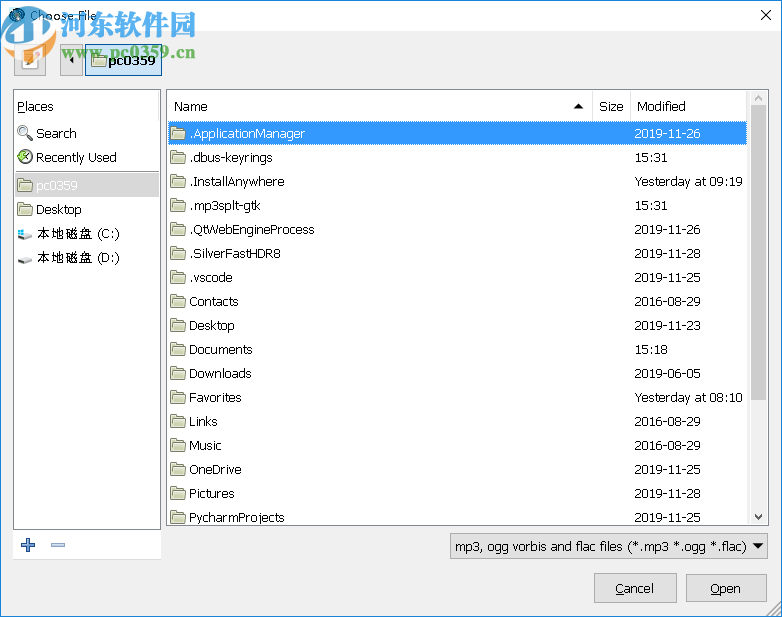Click the back arrow path button
782x617 pixels.
(71, 60)
